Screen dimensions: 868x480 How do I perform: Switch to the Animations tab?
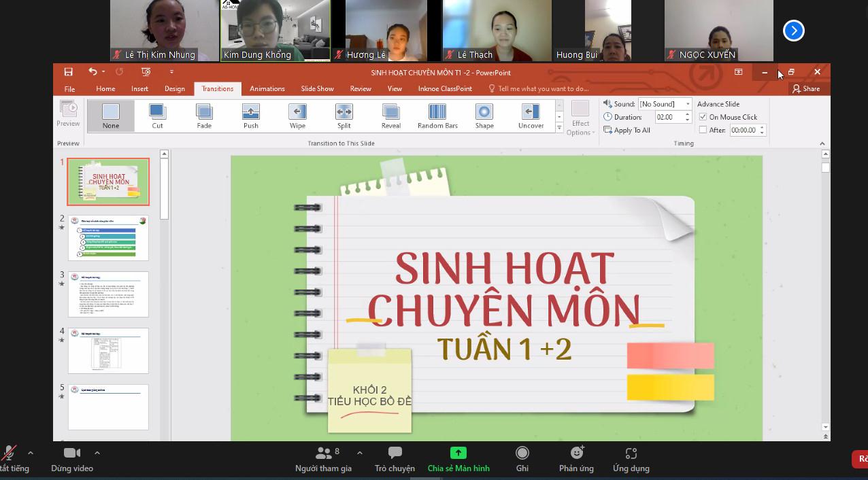pyautogui.click(x=267, y=88)
